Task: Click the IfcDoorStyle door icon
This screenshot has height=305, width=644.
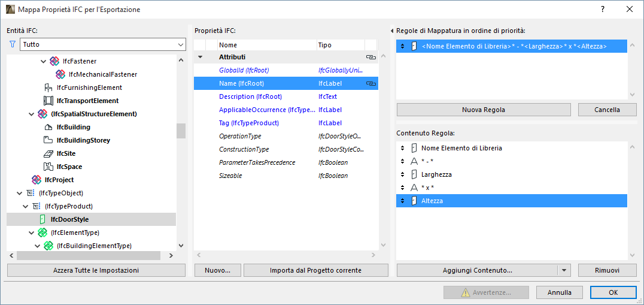Action: (42, 219)
